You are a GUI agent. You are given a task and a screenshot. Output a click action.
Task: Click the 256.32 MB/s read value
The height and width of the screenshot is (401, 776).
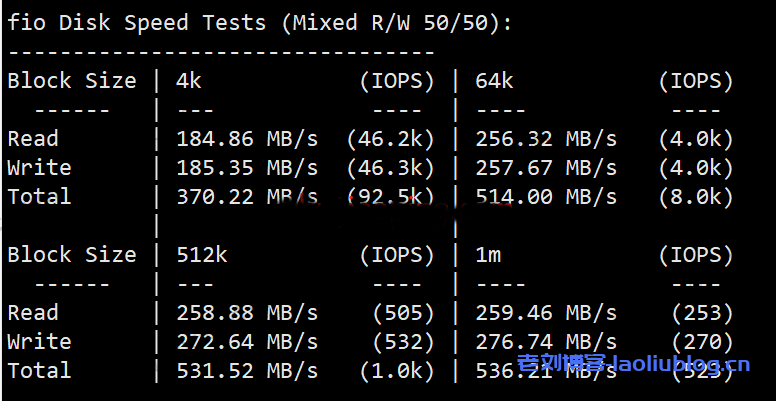[546, 139]
